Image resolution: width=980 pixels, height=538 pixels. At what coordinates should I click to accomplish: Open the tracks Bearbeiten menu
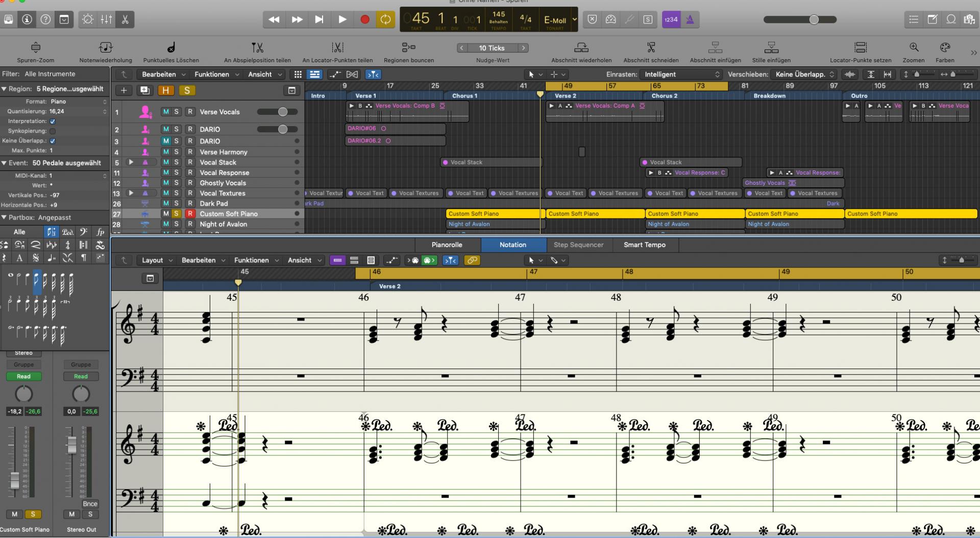163,74
